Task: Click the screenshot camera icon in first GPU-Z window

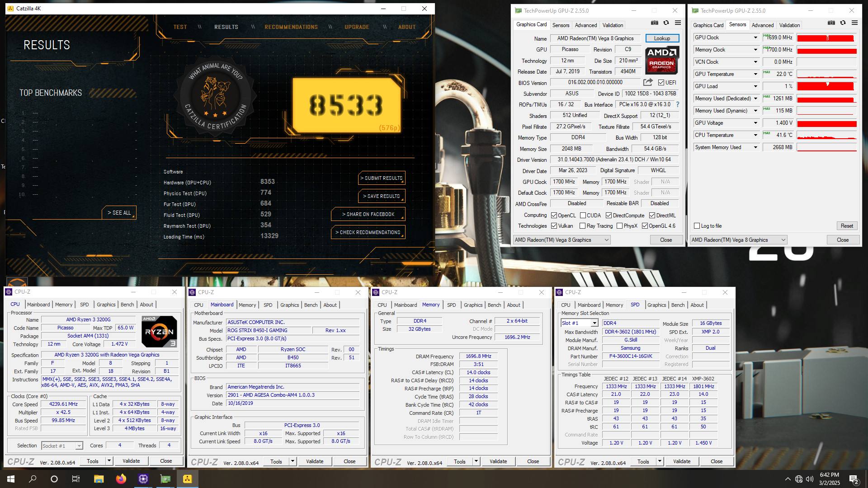Action: pos(654,23)
